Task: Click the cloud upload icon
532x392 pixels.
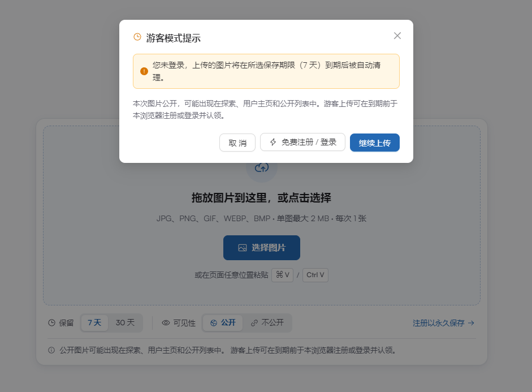Action: (262, 167)
